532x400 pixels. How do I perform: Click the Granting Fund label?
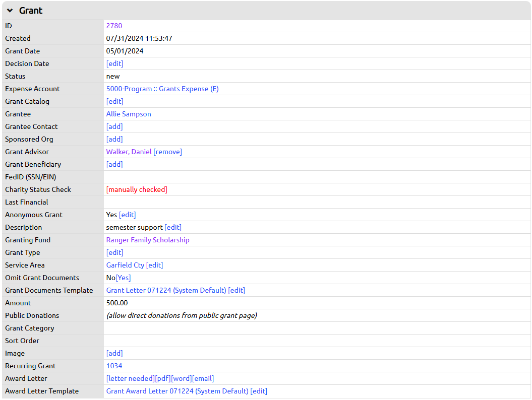coord(27,240)
